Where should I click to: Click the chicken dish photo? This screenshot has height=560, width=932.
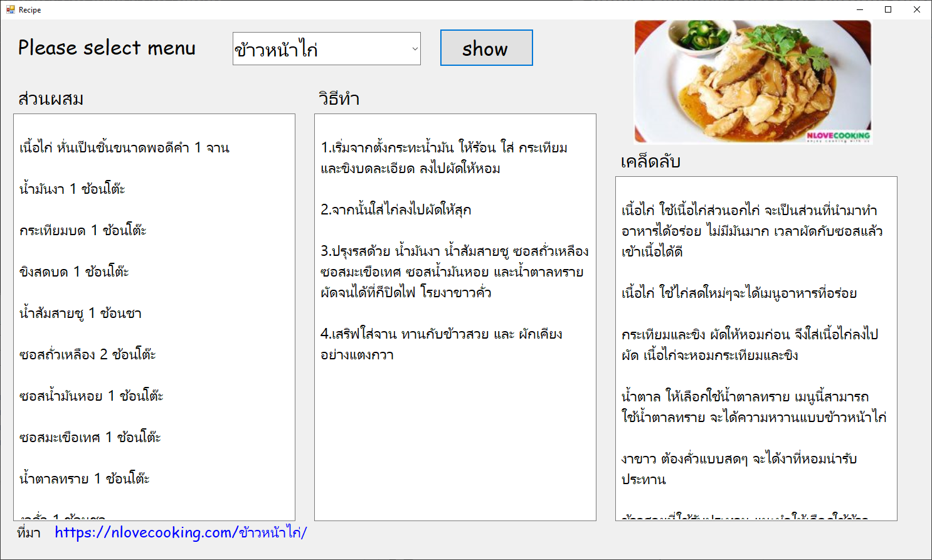753,82
